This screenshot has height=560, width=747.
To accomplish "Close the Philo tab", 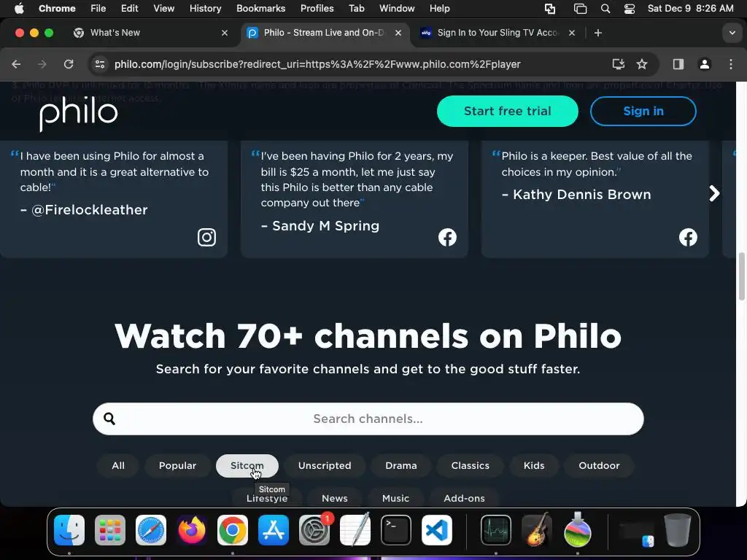I will 398,33.
